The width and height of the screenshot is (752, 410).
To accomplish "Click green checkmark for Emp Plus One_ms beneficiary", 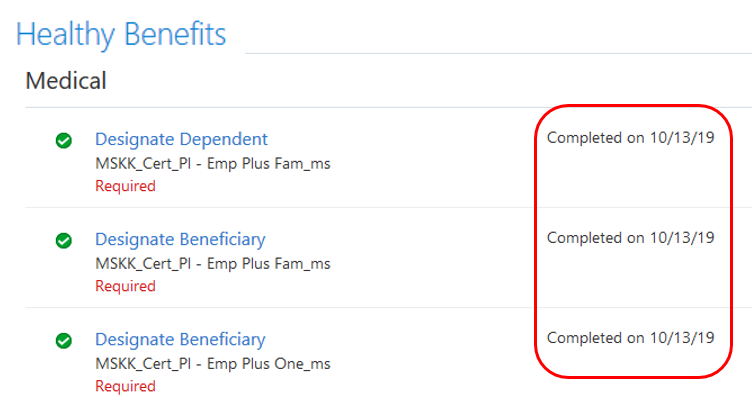I will 63,341.
